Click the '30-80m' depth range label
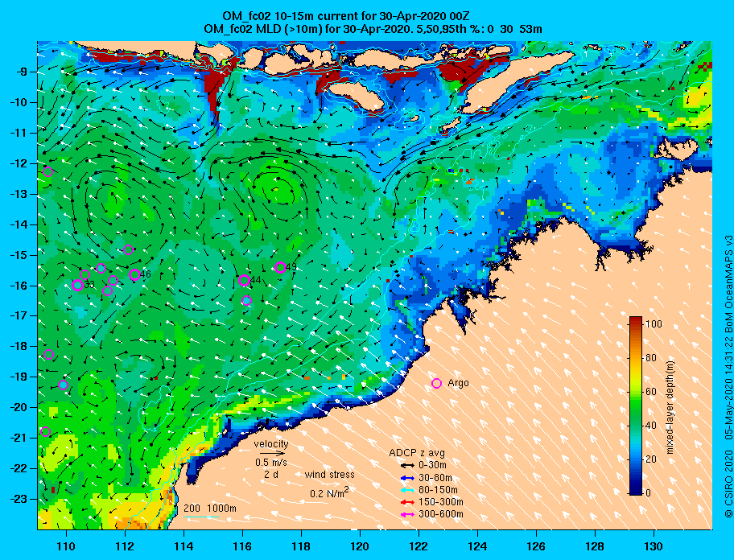 435,478
